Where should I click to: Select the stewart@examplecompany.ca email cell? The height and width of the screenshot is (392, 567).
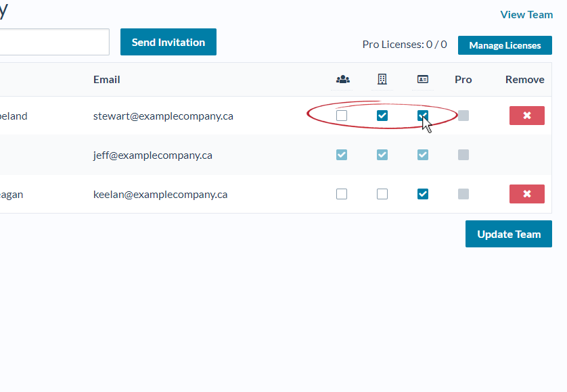[163, 116]
